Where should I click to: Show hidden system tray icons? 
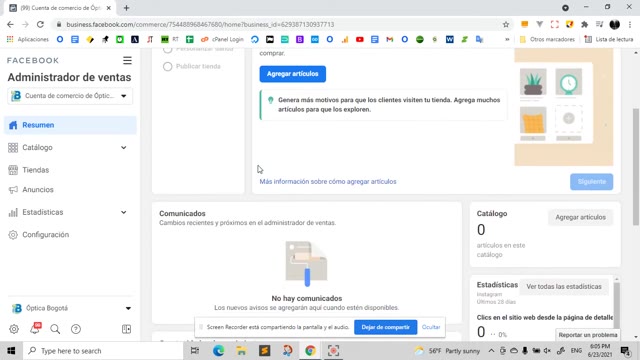(491, 351)
